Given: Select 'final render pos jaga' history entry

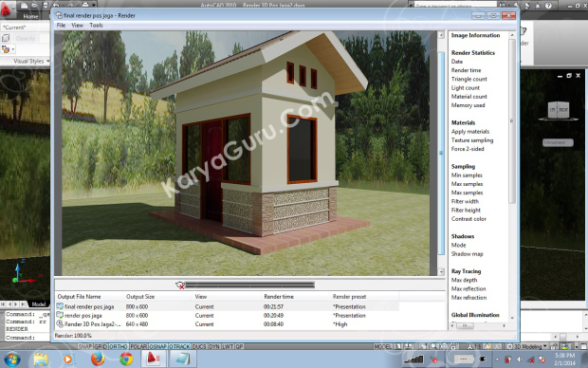Looking at the screenshot, I should pos(227,306).
